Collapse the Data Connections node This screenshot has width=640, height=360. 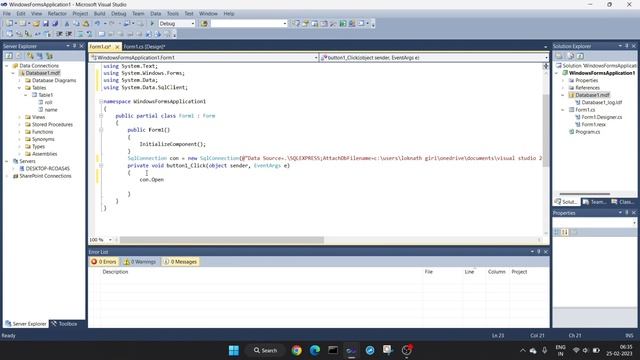pos(7,66)
